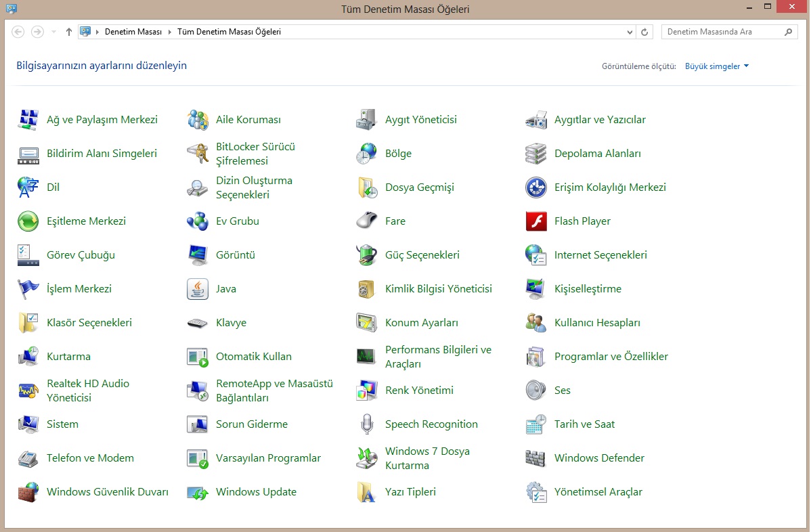Open the Programlar ve Özellikler link
The width and height of the screenshot is (811, 532).
pyautogui.click(x=611, y=357)
